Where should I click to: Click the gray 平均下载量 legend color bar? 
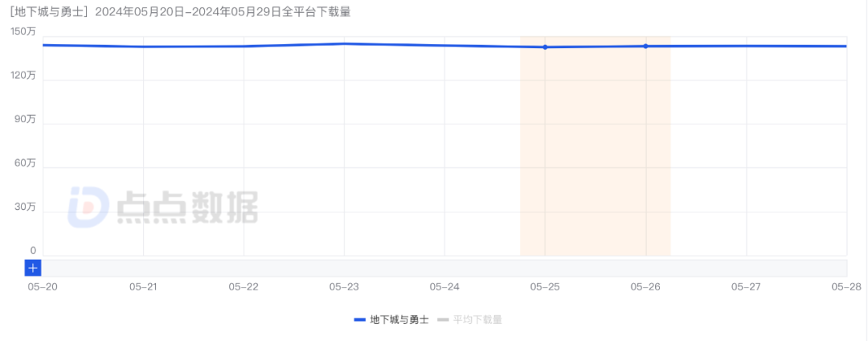pyautogui.click(x=443, y=319)
